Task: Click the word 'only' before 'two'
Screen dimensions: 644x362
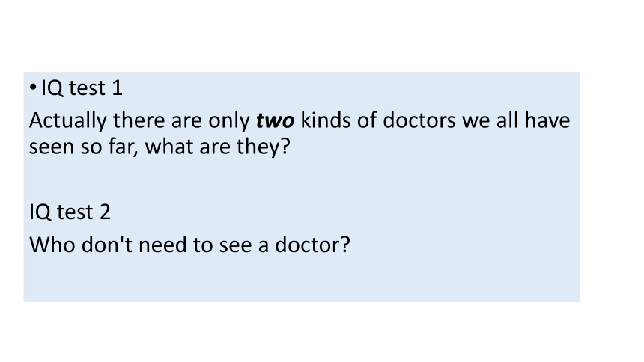Action: point(229,121)
